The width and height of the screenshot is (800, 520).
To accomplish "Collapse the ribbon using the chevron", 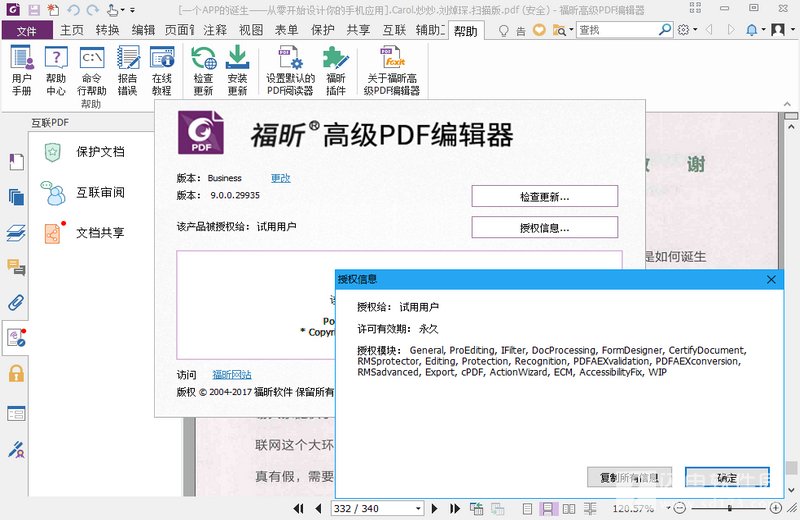I will coord(788,104).
